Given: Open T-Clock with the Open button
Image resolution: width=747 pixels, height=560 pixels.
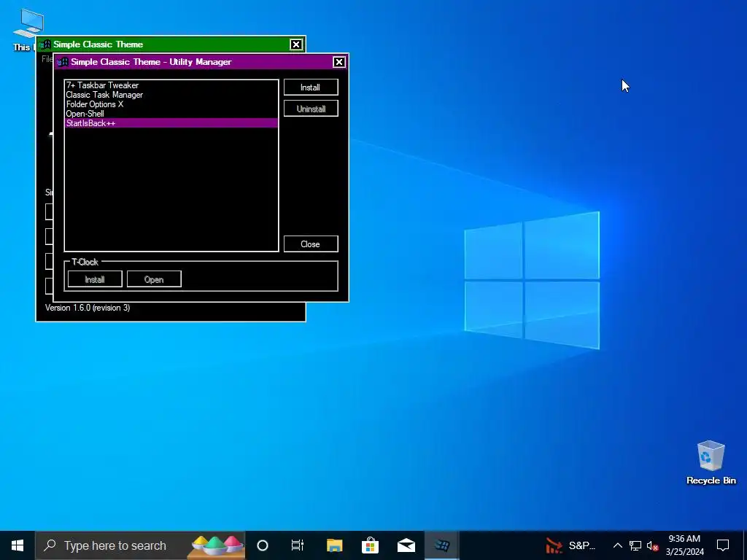Looking at the screenshot, I should pos(154,279).
